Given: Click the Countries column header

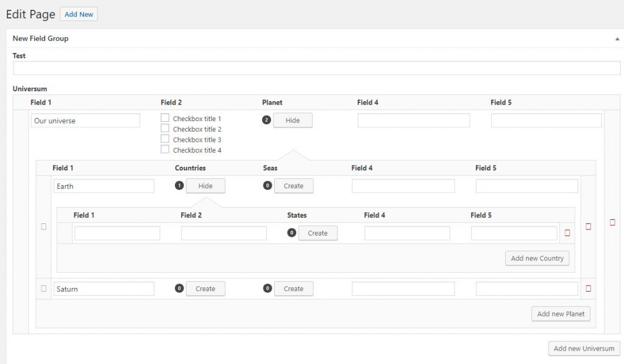Looking at the screenshot, I should (190, 167).
